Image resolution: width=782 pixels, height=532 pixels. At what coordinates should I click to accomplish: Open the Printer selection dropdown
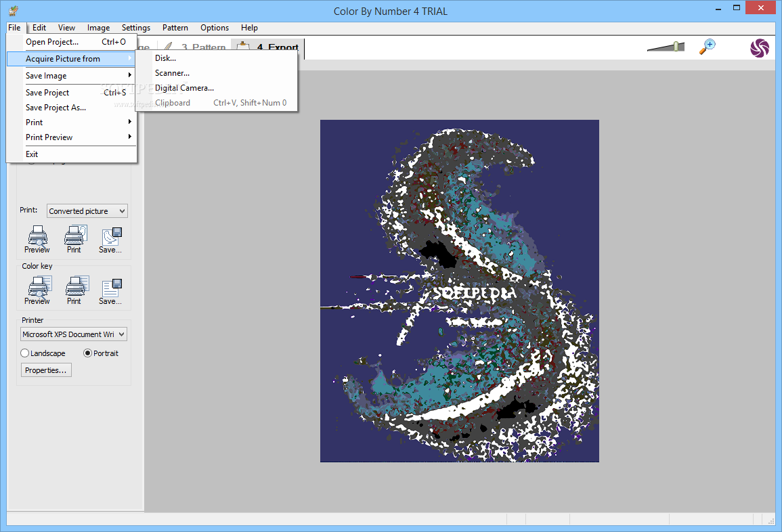[x=74, y=334]
